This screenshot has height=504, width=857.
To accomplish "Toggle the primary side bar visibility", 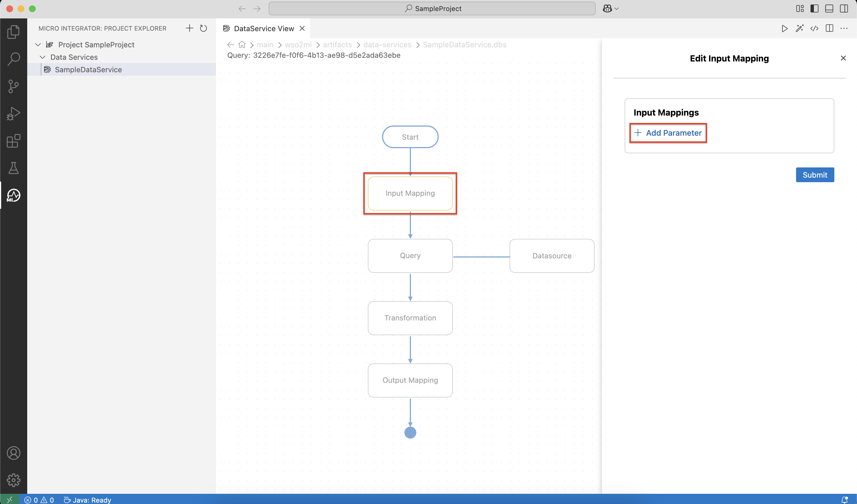I will point(814,8).
